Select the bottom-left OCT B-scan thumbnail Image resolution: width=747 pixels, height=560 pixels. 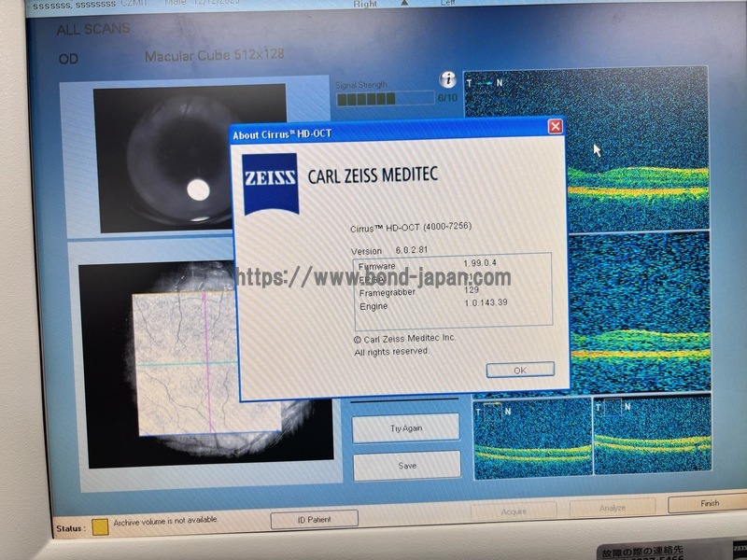coord(532,439)
